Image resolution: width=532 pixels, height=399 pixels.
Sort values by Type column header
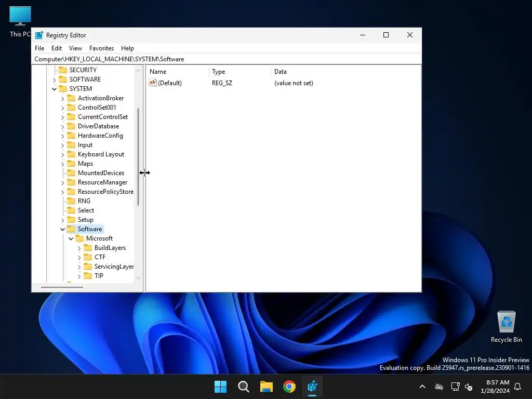tap(240, 72)
